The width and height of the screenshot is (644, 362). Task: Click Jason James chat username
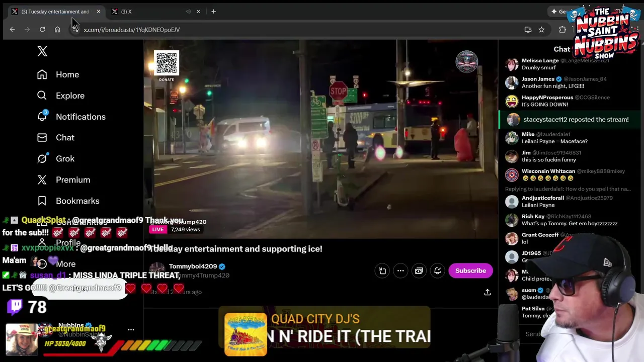point(538,79)
